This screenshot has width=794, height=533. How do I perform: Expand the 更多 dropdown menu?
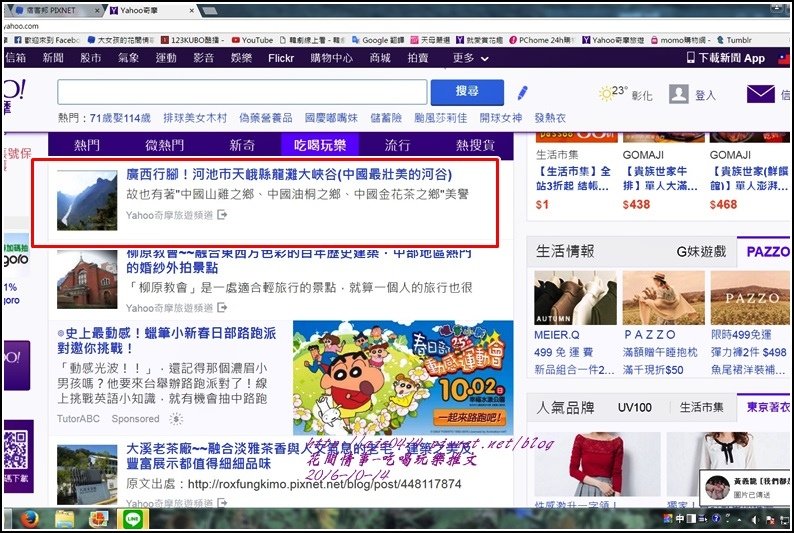coord(470,58)
